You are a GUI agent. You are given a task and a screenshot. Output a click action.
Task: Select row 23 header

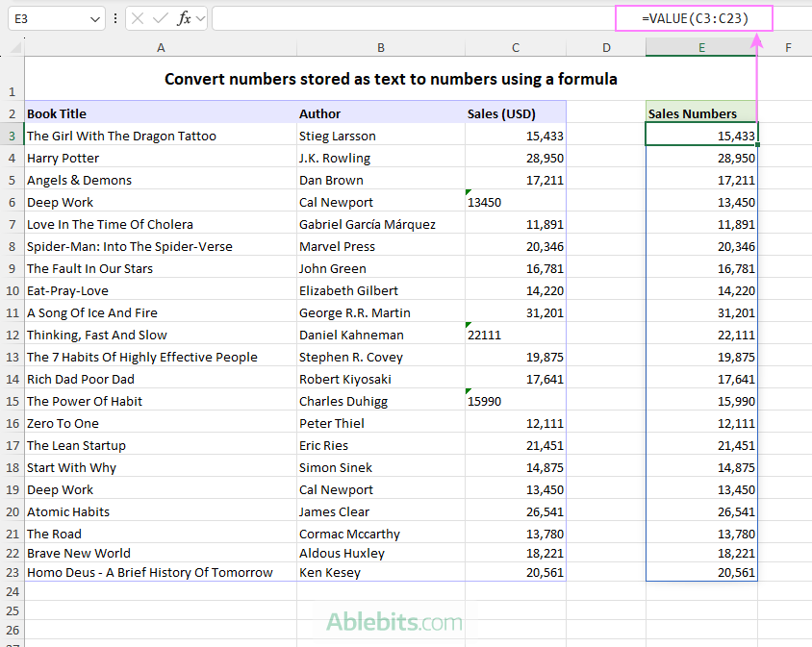click(x=12, y=572)
